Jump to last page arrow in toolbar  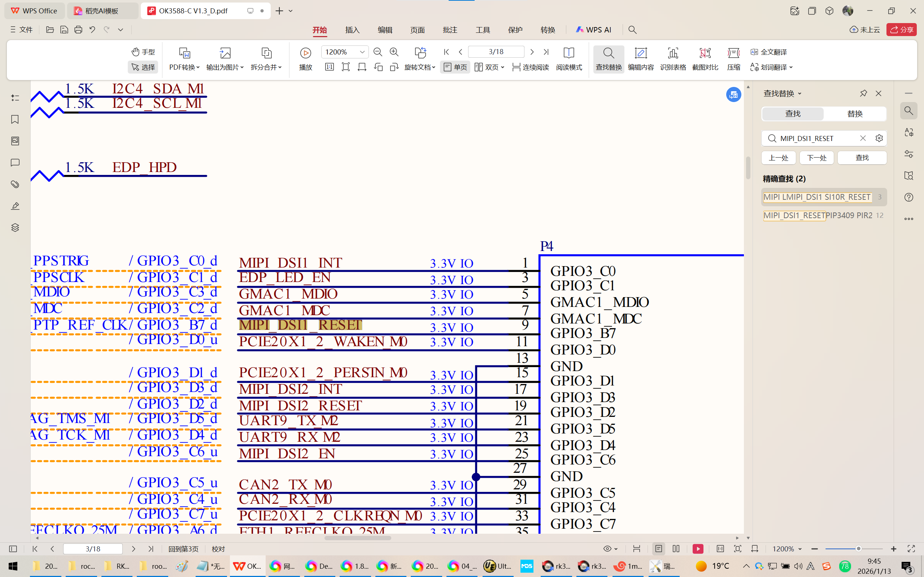[x=546, y=52]
